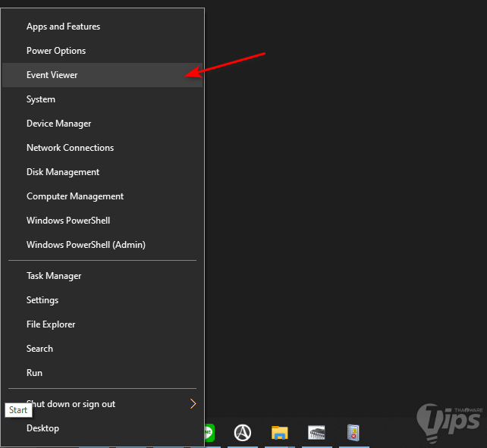Choose File Explorer from the menu
Screen dimensions: 487x448
click(x=102, y=324)
